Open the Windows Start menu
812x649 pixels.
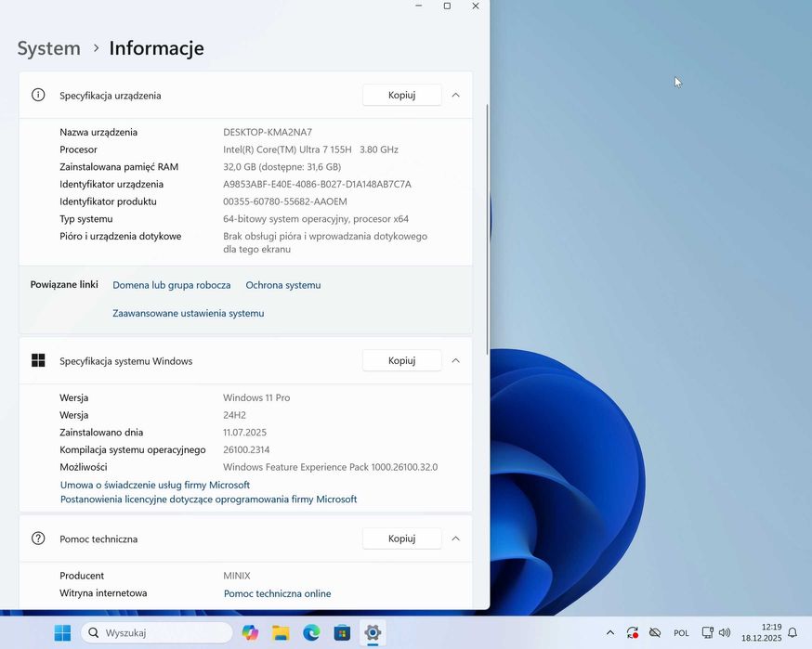coord(62,632)
